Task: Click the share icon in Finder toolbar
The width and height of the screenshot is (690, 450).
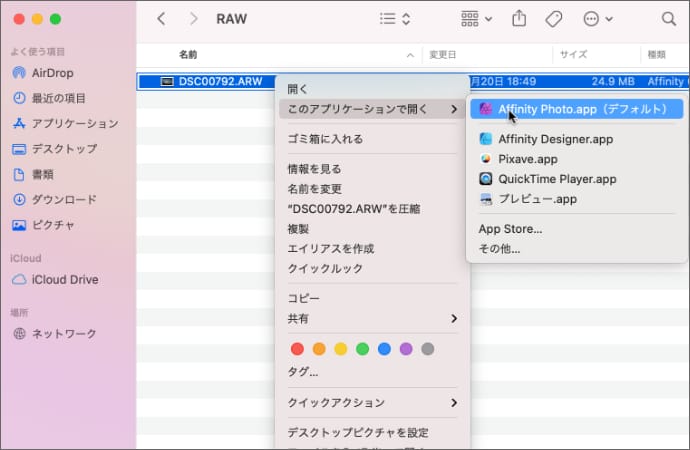Action: tap(519, 18)
